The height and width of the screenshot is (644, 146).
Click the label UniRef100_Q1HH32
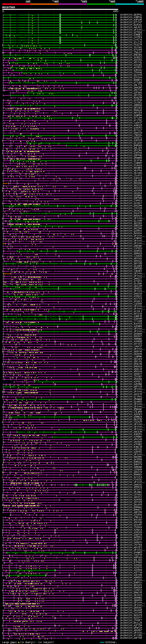click(x=131, y=251)
